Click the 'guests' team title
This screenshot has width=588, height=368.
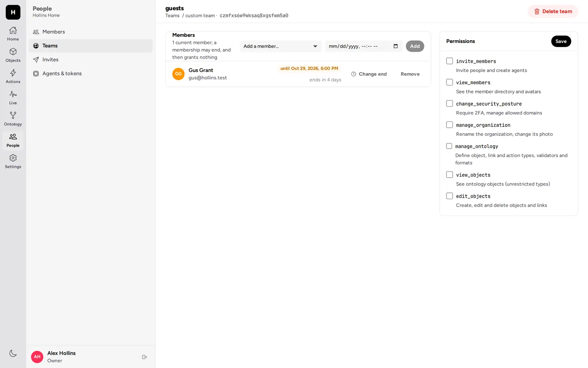175,8
